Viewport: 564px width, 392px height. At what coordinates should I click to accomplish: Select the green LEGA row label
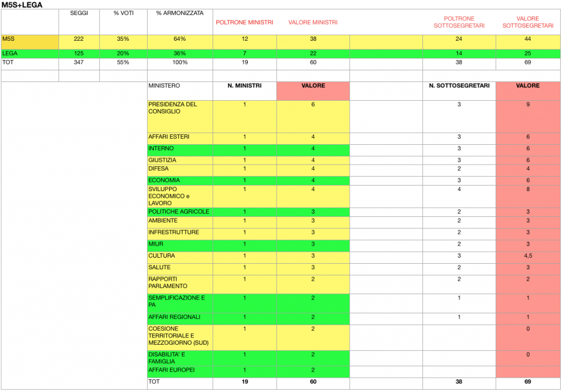(30, 53)
